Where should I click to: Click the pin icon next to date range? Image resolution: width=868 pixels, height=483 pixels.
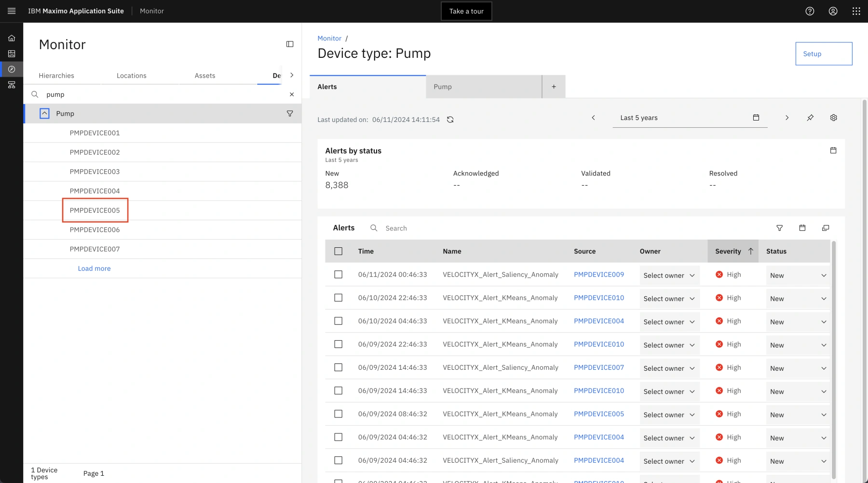tap(810, 118)
